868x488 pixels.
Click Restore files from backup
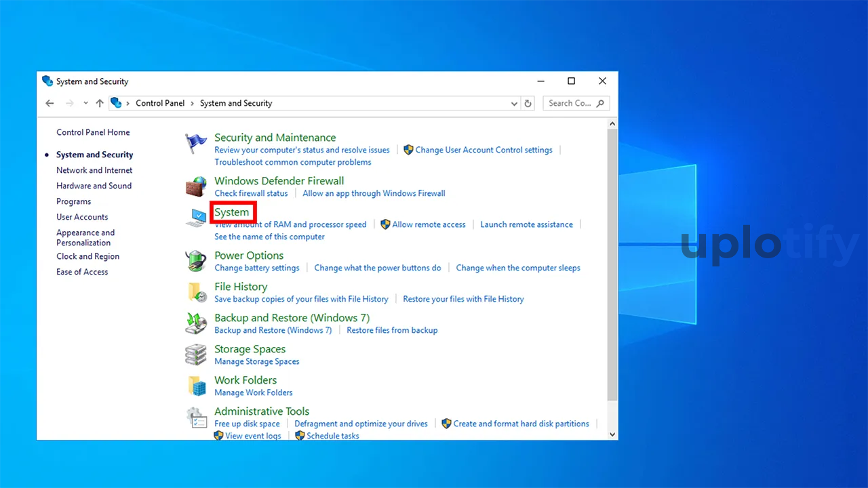click(392, 330)
